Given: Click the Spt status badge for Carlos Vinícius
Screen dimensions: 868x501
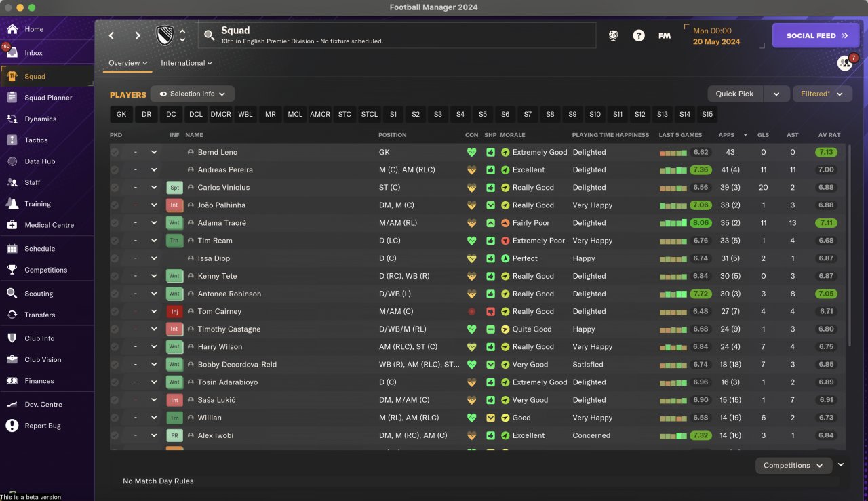Looking at the screenshot, I should (x=174, y=187).
